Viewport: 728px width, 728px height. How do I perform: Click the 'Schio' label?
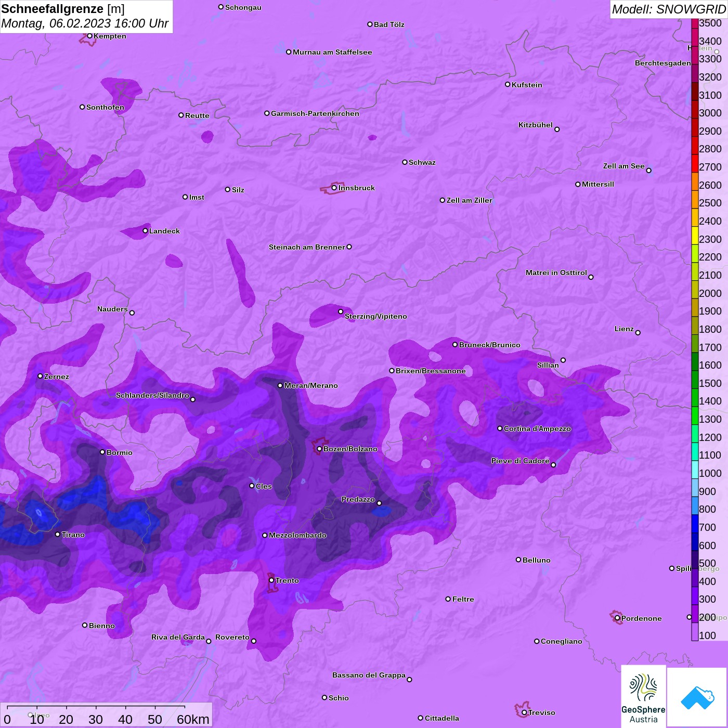coord(339,698)
